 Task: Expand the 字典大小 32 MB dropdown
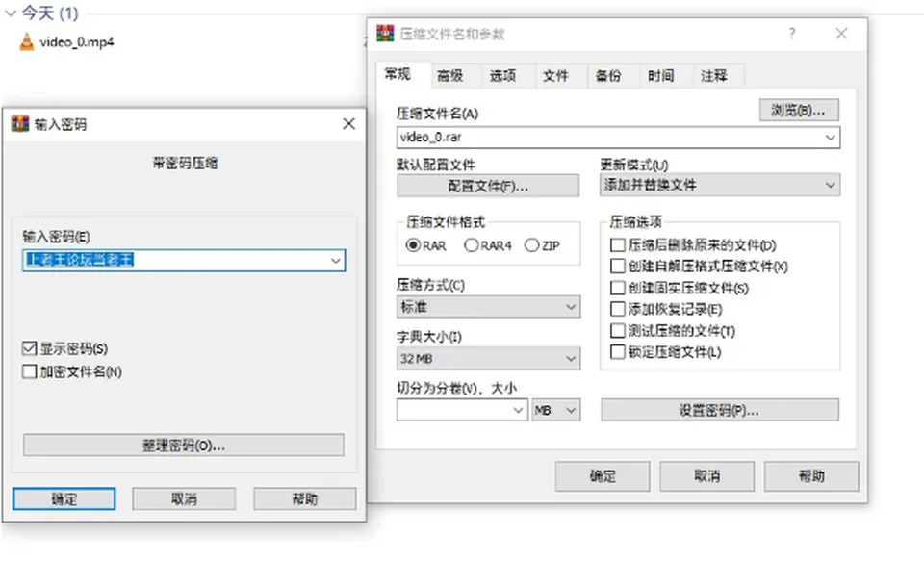coord(489,358)
